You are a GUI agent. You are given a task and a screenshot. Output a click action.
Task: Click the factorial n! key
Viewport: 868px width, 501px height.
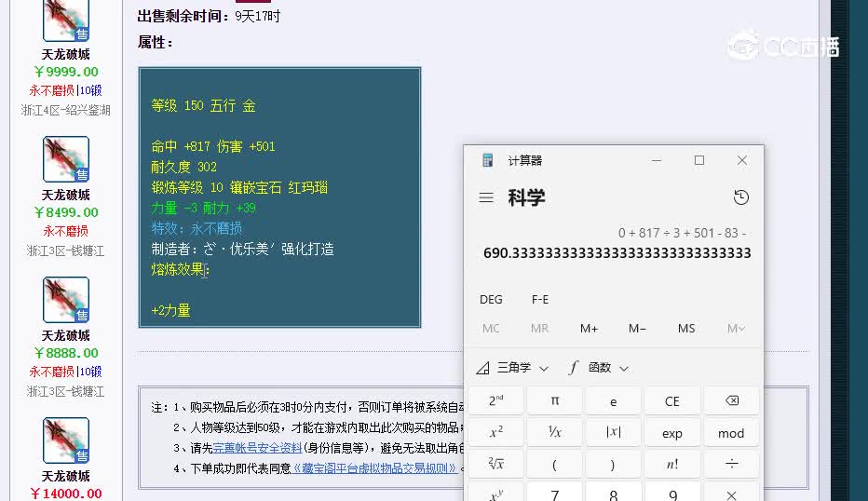coord(672,464)
